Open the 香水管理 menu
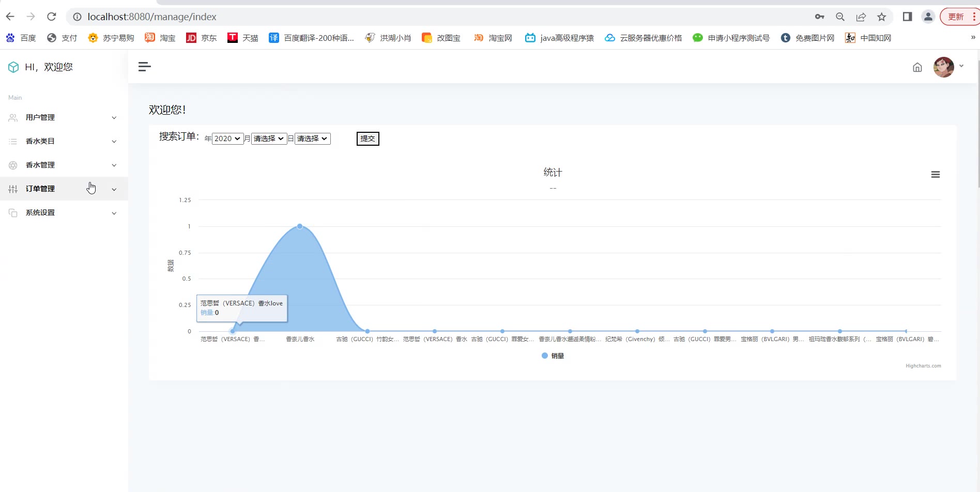980x492 pixels. 64,165
